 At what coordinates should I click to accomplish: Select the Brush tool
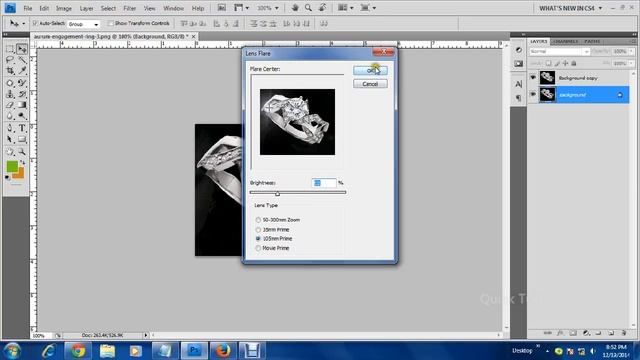22,83
